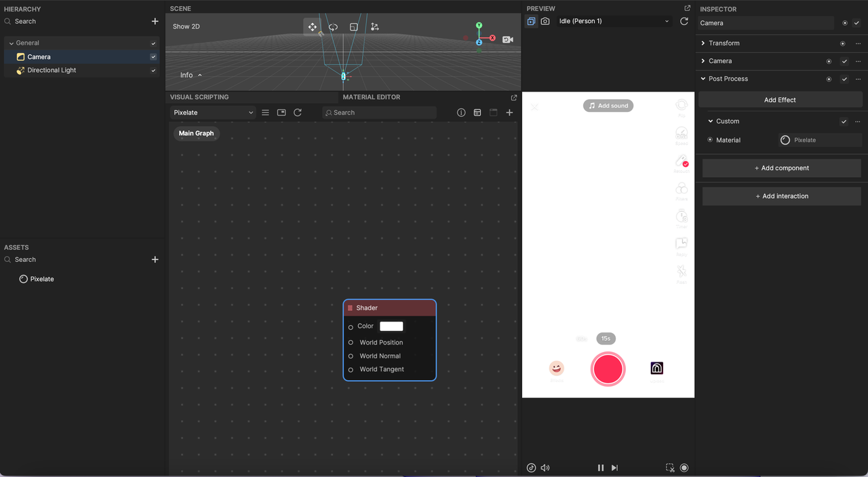The height and width of the screenshot is (477, 868).
Task: Click the radio dot beside Transform row
Action: click(x=842, y=43)
